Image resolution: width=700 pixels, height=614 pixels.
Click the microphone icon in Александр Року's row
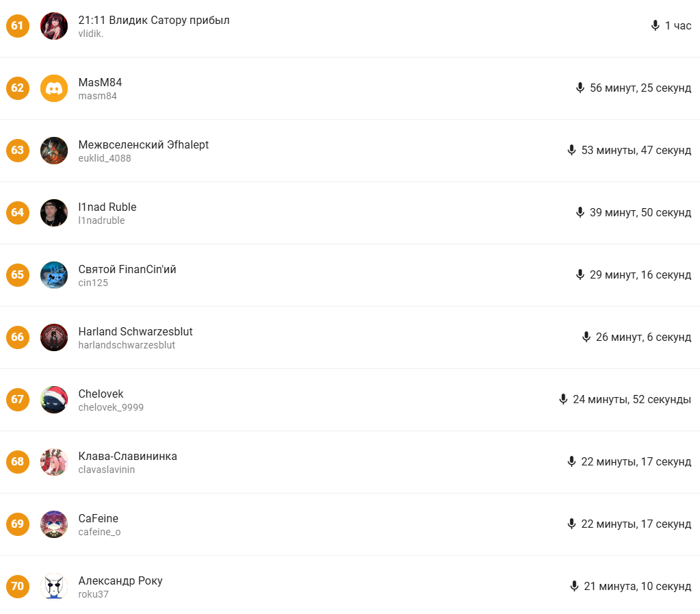574,587
